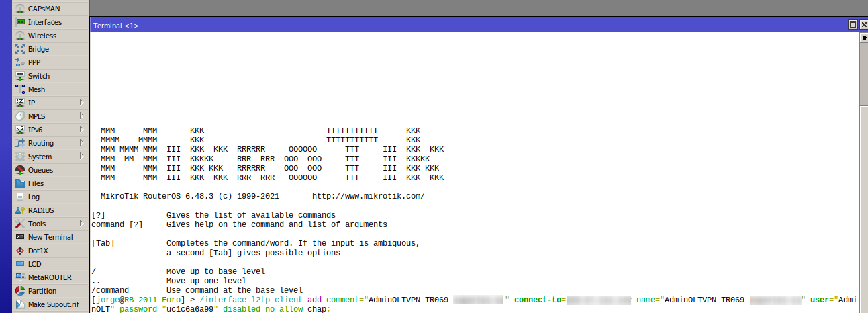Image resolution: width=868 pixels, height=313 pixels.
Task: Click the RADIUS icon
Action: [x=20, y=210]
